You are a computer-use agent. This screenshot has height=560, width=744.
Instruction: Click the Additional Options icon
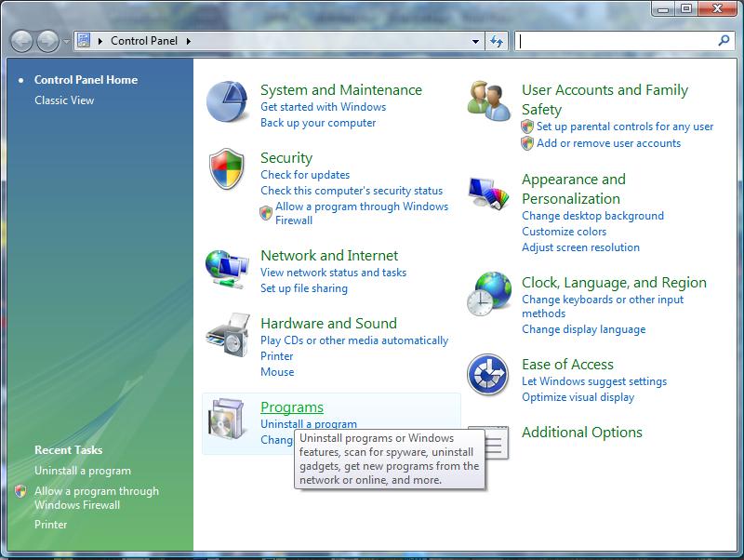click(497, 442)
